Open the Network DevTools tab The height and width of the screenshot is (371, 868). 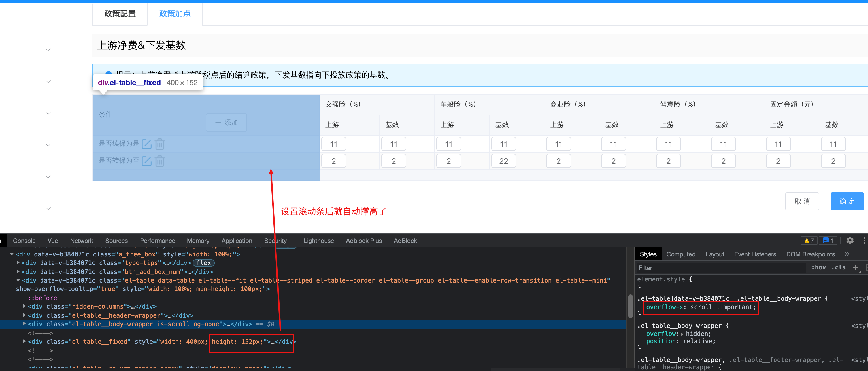click(82, 241)
